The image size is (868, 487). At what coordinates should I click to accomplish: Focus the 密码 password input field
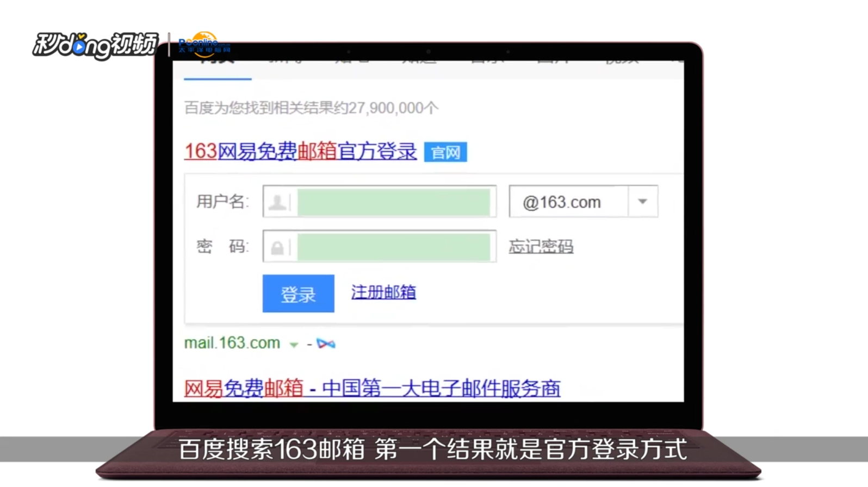380,246
